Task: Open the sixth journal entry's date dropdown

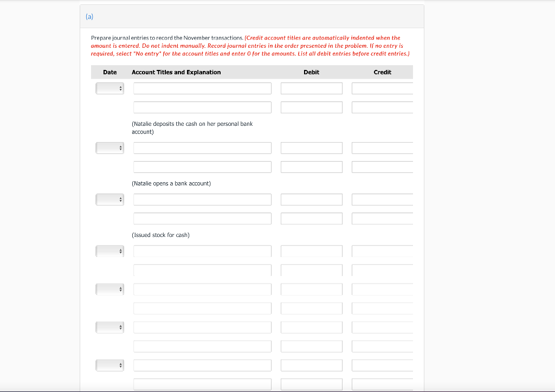Action: click(x=109, y=326)
